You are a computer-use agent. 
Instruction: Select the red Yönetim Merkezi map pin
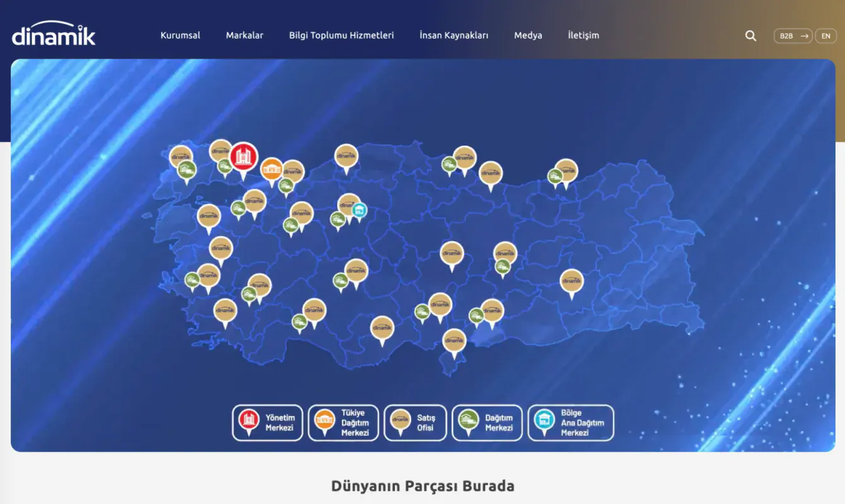(243, 159)
